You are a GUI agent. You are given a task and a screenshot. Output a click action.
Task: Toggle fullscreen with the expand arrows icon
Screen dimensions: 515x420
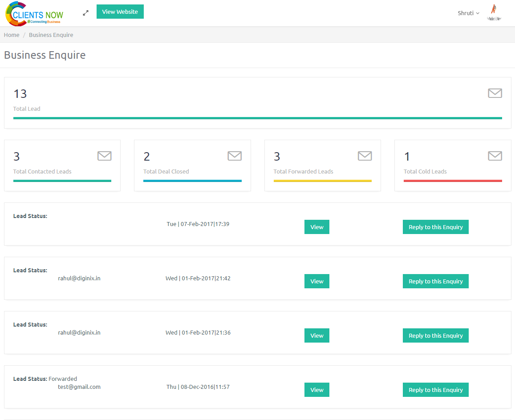pyautogui.click(x=86, y=13)
